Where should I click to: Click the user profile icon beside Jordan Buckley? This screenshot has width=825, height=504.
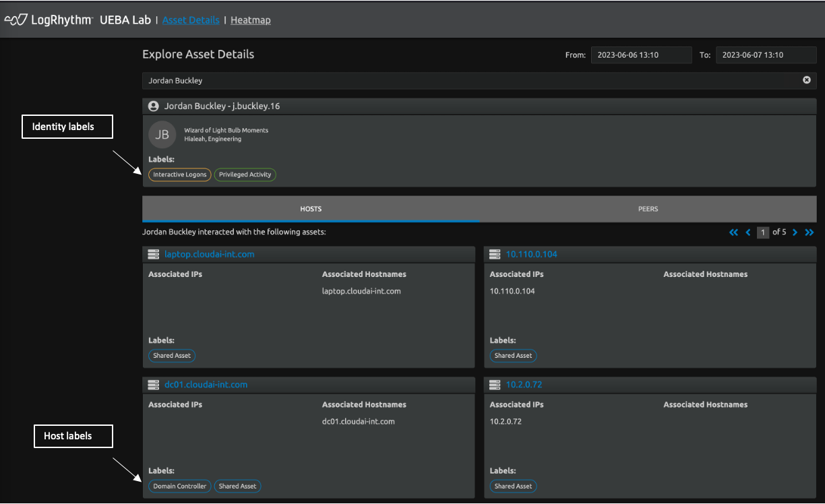(154, 106)
